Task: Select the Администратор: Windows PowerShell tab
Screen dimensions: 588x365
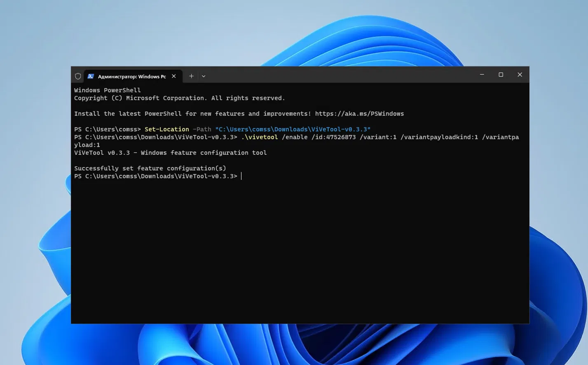Action: tap(133, 76)
